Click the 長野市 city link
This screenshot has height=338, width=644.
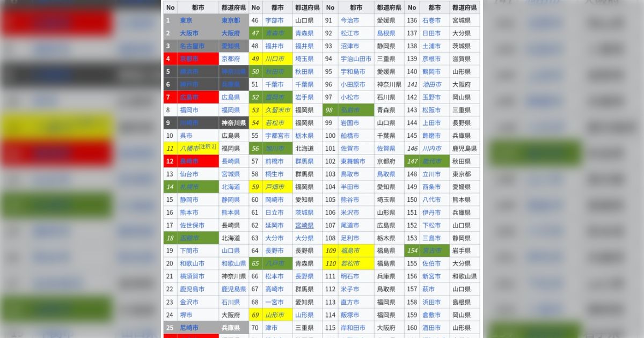(275, 251)
